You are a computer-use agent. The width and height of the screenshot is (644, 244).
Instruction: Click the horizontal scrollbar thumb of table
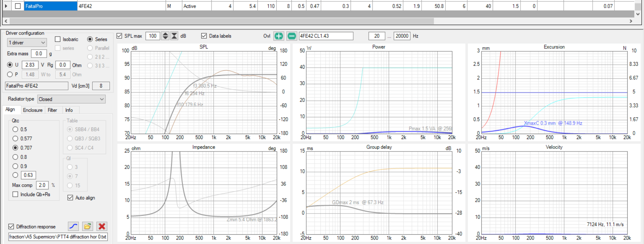[222, 21]
